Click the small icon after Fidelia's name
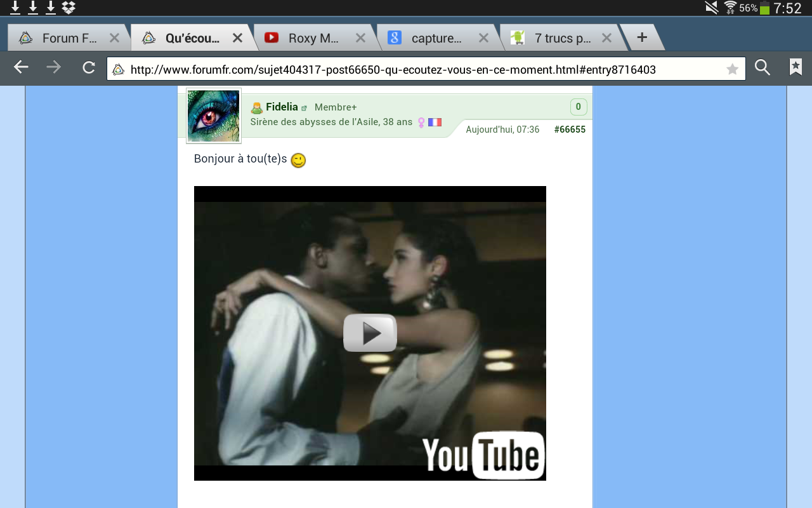 (304, 109)
